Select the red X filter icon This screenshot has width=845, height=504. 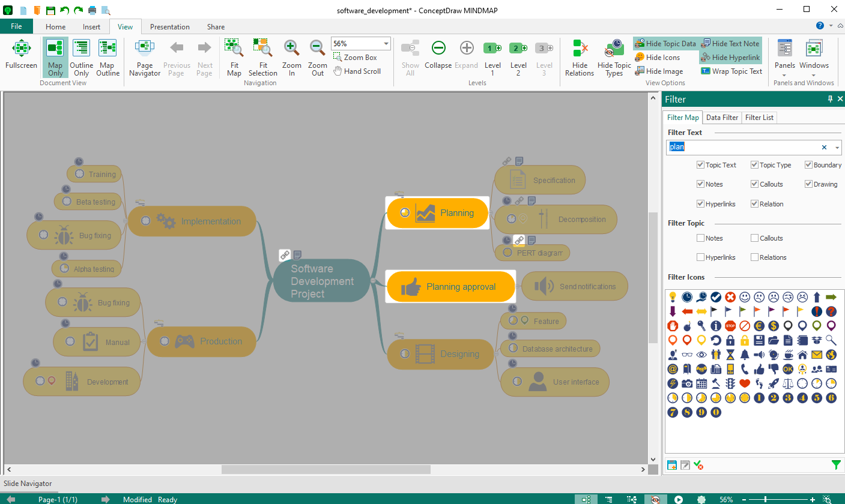coord(730,296)
